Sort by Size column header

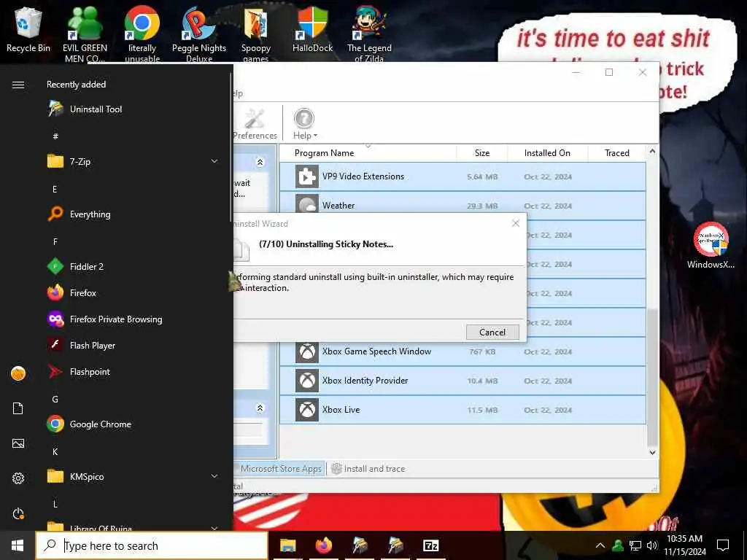(x=481, y=153)
